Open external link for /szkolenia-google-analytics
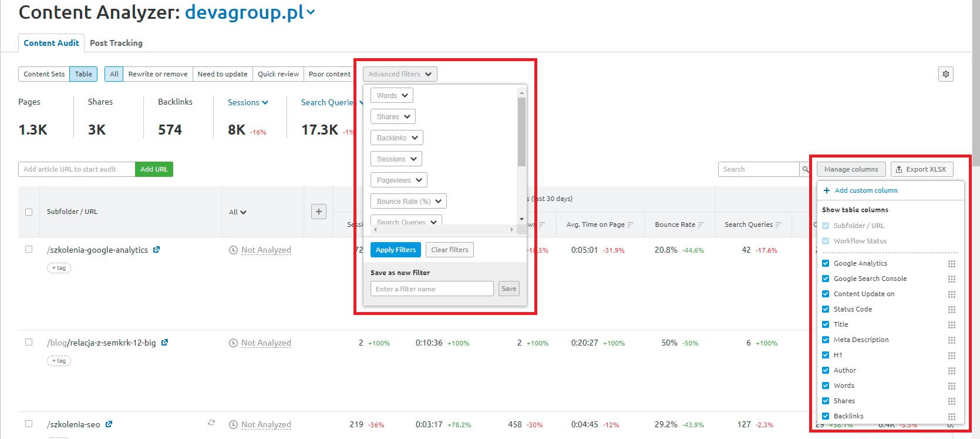Viewport: 980px width, 439px height. [156, 250]
